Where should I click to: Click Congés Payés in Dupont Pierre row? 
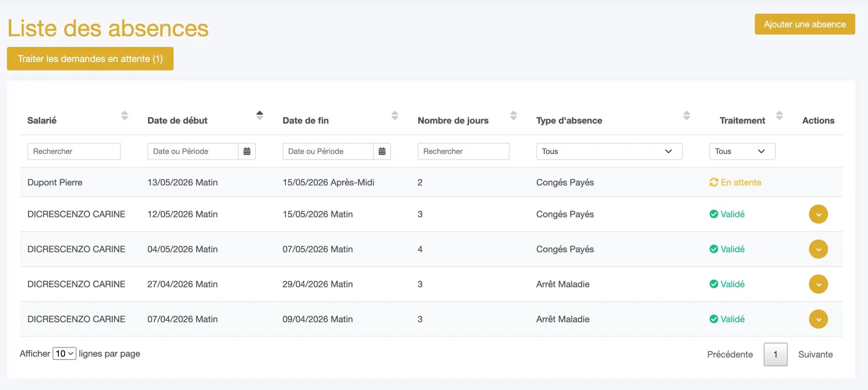(x=565, y=182)
